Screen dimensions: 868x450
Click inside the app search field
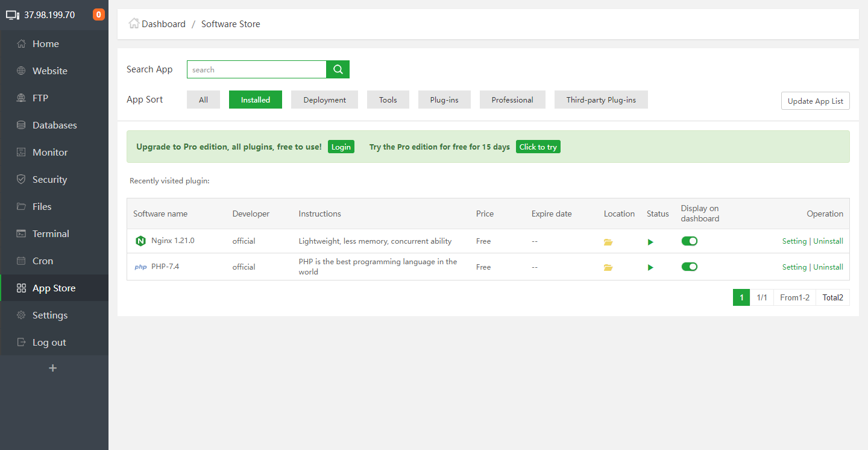[256, 69]
